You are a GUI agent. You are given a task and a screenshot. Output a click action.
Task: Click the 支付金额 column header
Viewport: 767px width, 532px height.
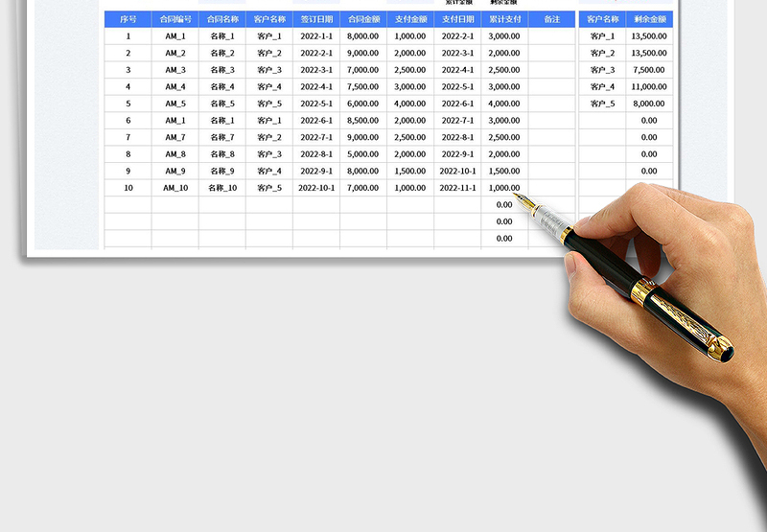pos(410,19)
